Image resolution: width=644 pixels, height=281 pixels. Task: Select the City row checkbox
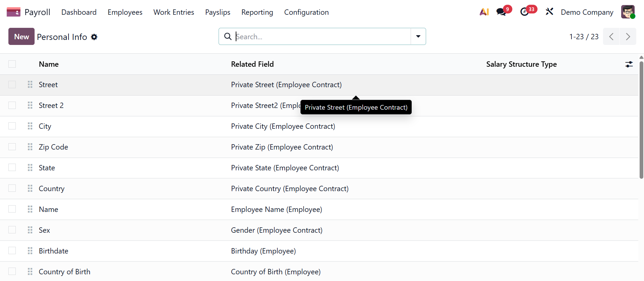tap(12, 126)
